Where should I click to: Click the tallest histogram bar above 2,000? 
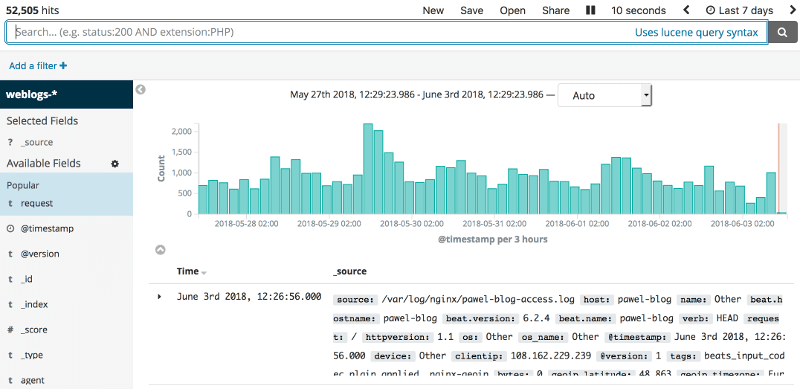tap(368, 168)
